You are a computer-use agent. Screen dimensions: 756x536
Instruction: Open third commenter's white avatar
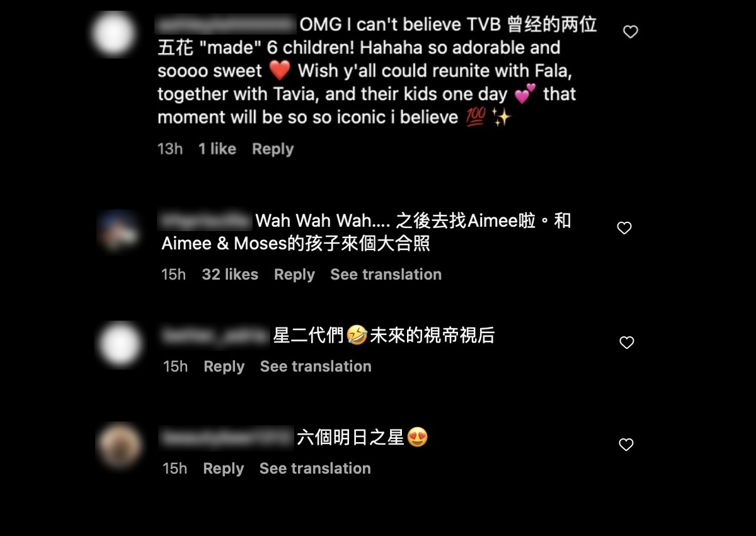[x=119, y=345]
